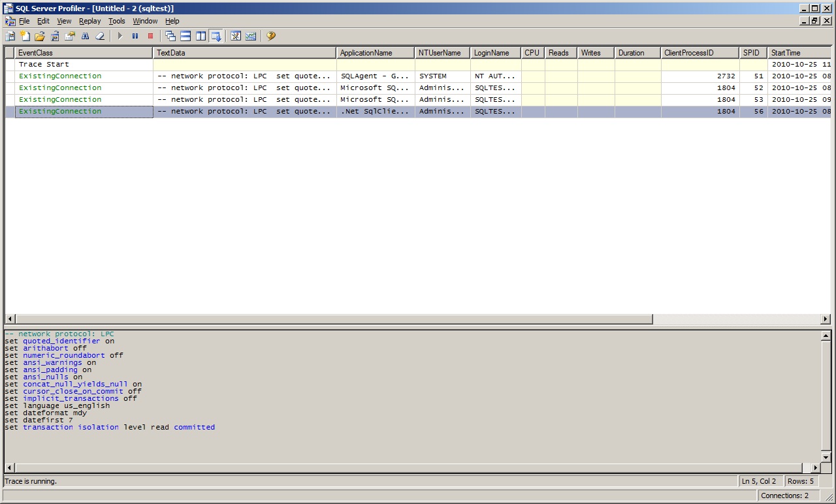The width and height of the screenshot is (836, 504).
Task: Click the grid horizontal scrollbar thumb
Action: tap(334, 319)
